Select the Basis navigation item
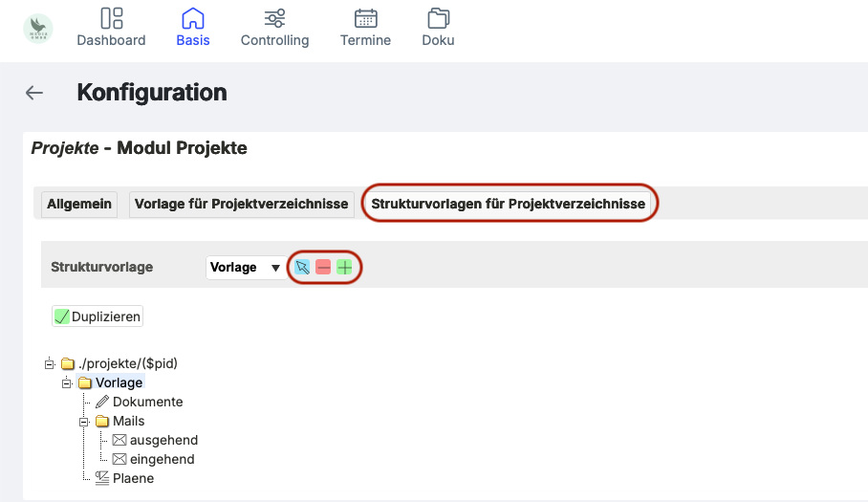Viewport: 868px width, 502px height. [193, 28]
